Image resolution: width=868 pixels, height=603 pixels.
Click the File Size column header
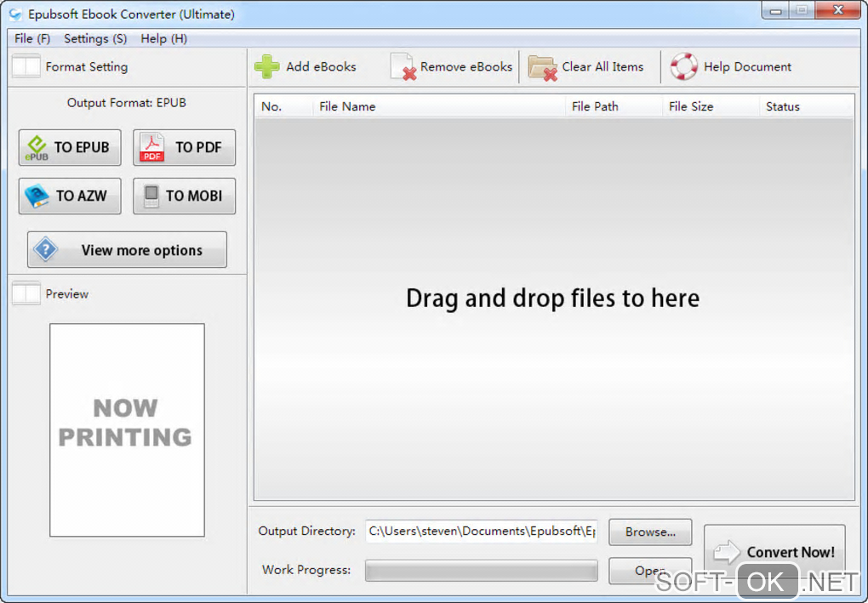point(711,106)
